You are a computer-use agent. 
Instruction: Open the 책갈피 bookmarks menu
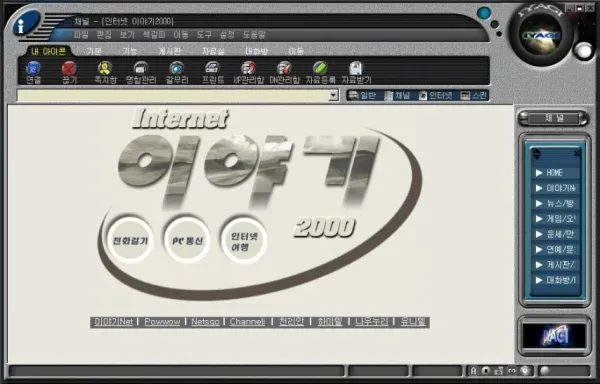(x=154, y=35)
